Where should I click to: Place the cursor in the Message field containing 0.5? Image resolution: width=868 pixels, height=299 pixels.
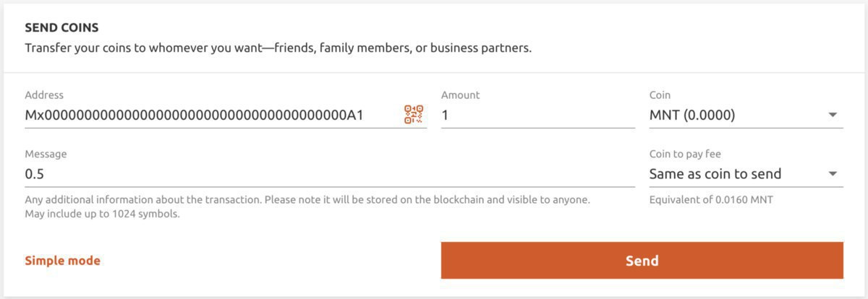[330, 174]
